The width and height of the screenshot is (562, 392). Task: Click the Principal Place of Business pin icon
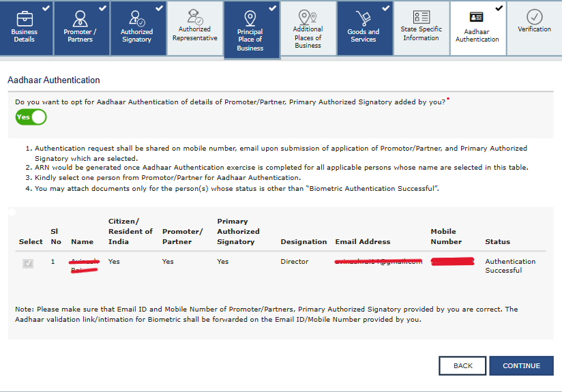coord(250,18)
